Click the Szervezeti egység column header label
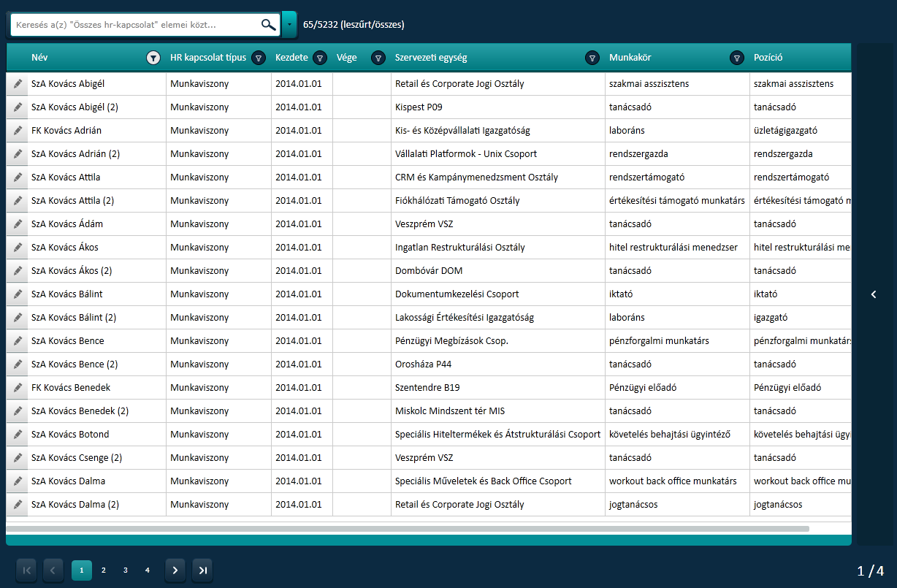The image size is (897, 588). click(431, 58)
